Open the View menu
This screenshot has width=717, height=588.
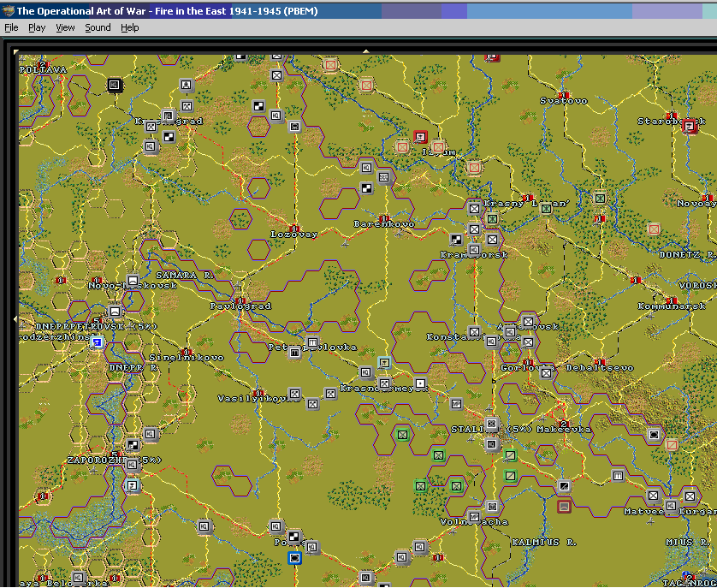pyautogui.click(x=65, y=28)
